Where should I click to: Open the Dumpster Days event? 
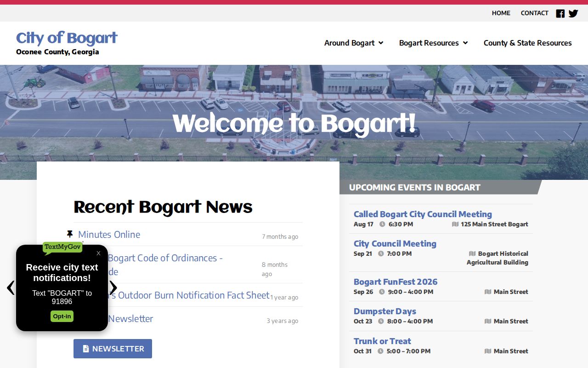[x=385, y=311]
